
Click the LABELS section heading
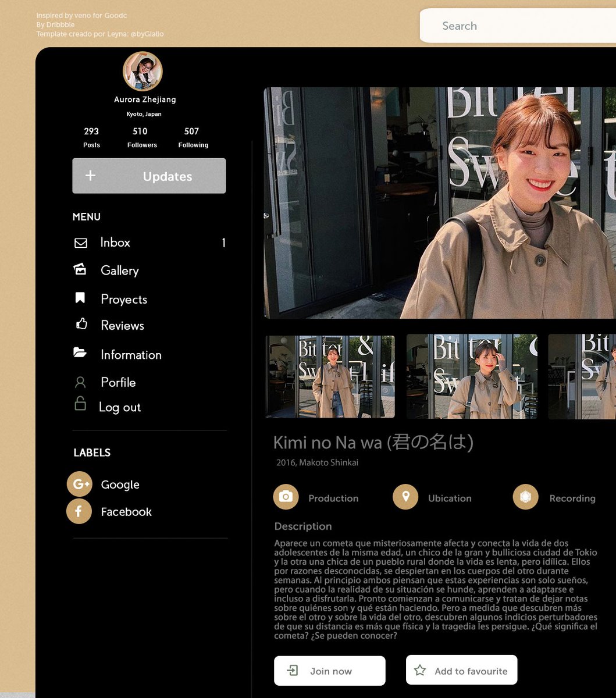click(92, 453)
